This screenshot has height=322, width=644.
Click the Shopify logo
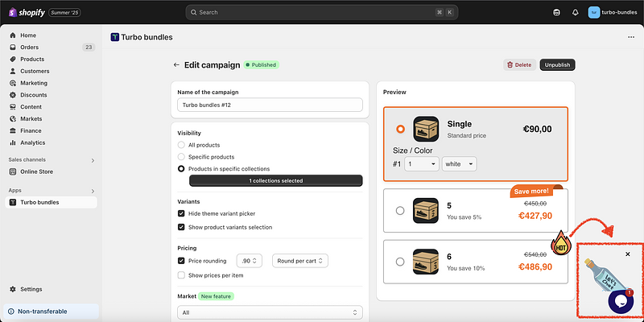(x=27, y=12)
